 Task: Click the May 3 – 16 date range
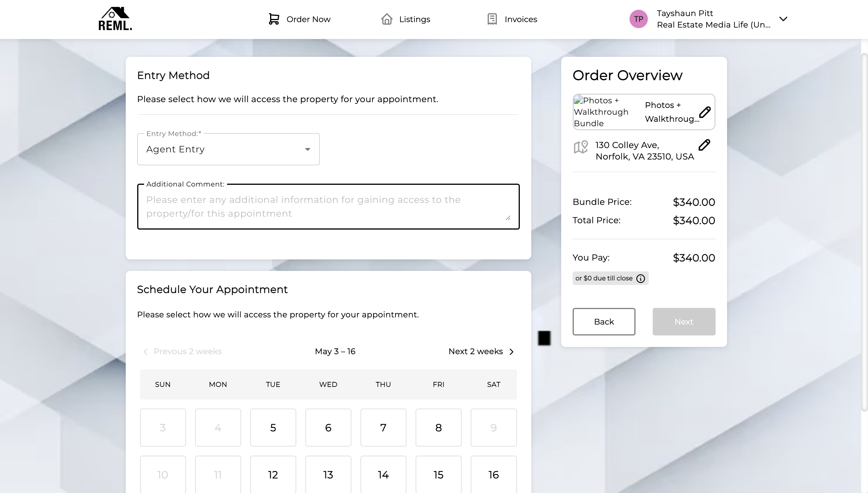tap(335, 352)
